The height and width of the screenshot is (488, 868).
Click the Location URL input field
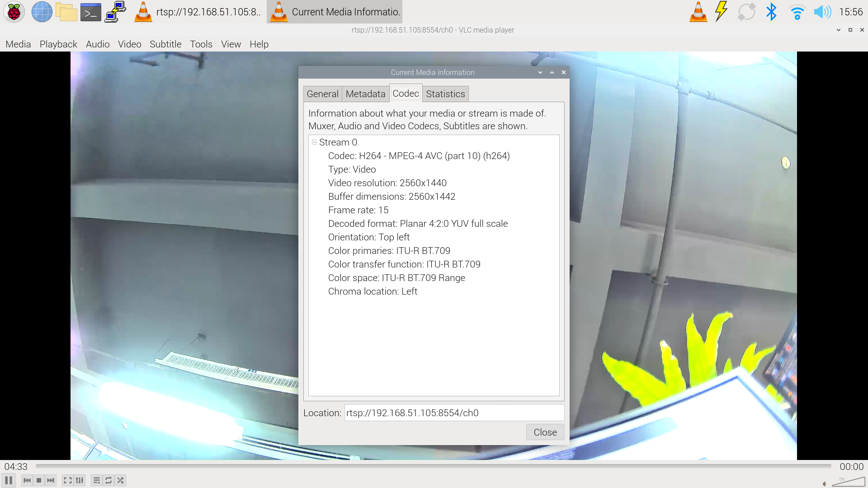pos(454,413)
